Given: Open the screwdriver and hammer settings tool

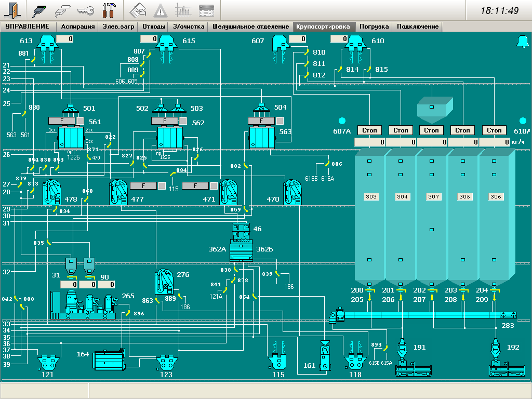Looking at the screenshot, I should [109, 10].
